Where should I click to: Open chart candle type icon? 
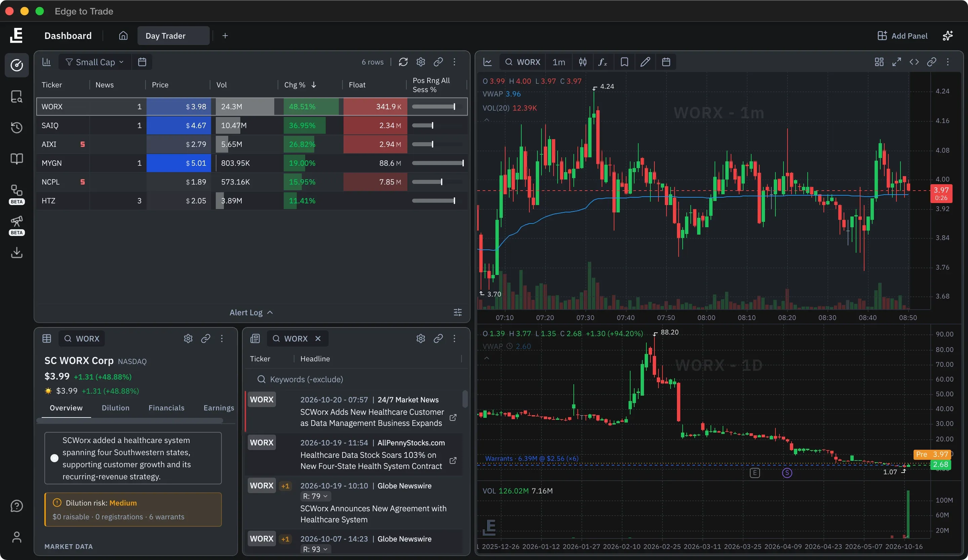click(583, 62)
